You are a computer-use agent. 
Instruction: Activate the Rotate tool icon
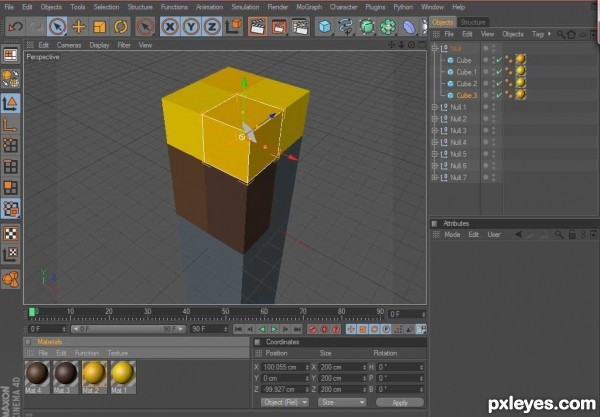[121, 27]
